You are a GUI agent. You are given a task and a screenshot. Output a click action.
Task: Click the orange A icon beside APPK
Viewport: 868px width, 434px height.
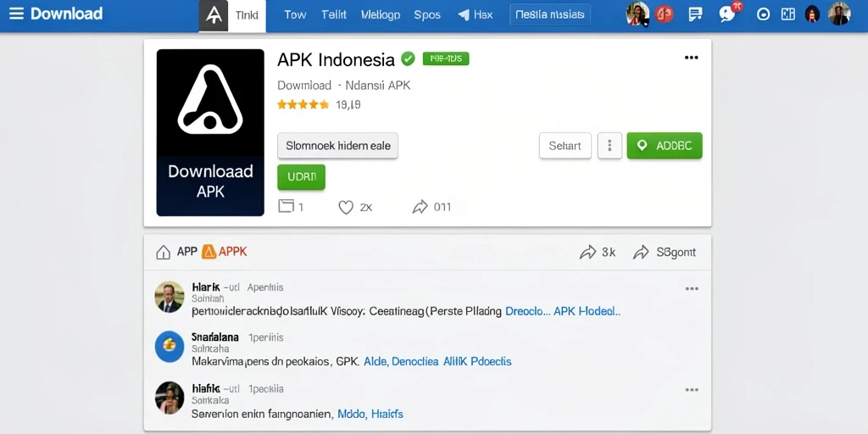[x=209, y=252]
